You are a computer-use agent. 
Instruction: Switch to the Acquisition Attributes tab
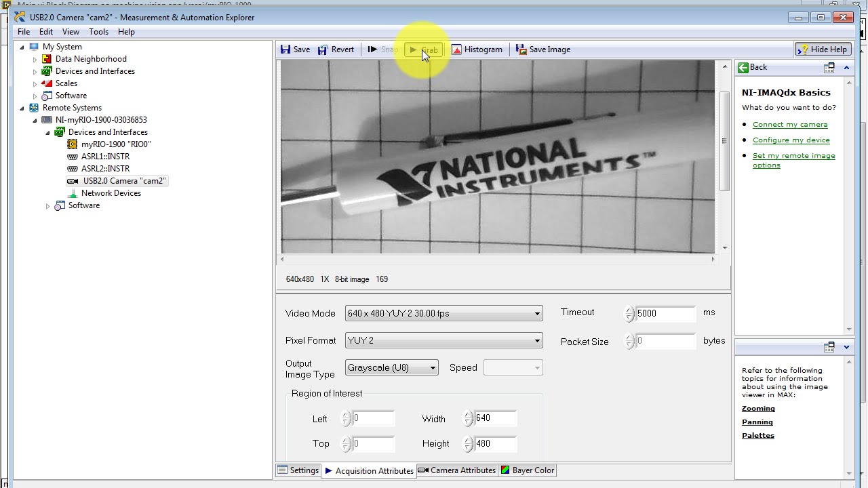click(369, 470)
